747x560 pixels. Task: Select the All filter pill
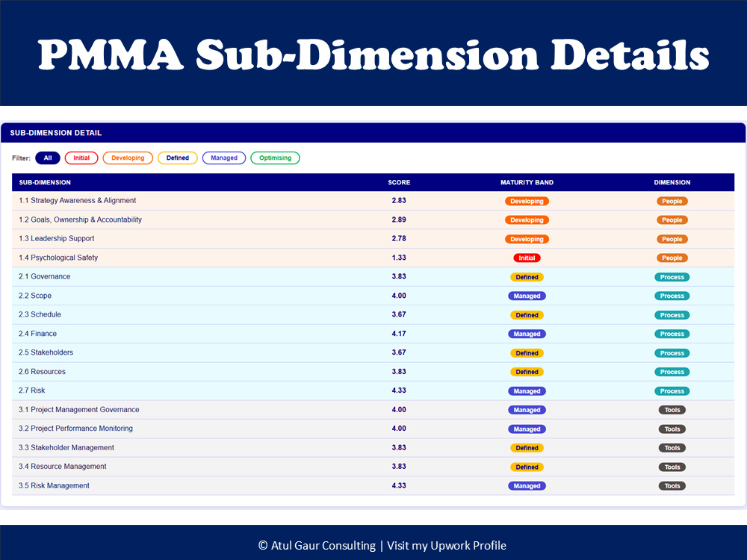pos(48,158)
